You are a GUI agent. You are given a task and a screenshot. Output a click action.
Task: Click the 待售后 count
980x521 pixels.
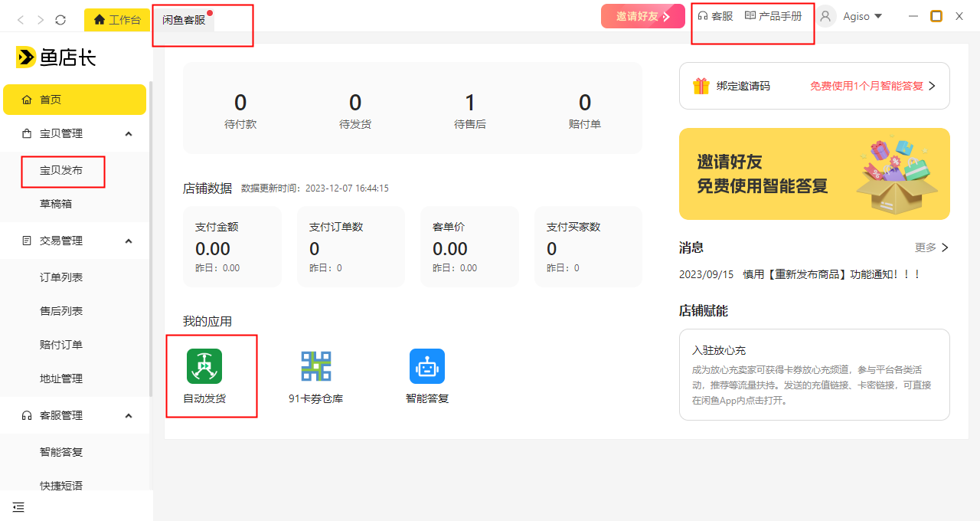(470, 103)
